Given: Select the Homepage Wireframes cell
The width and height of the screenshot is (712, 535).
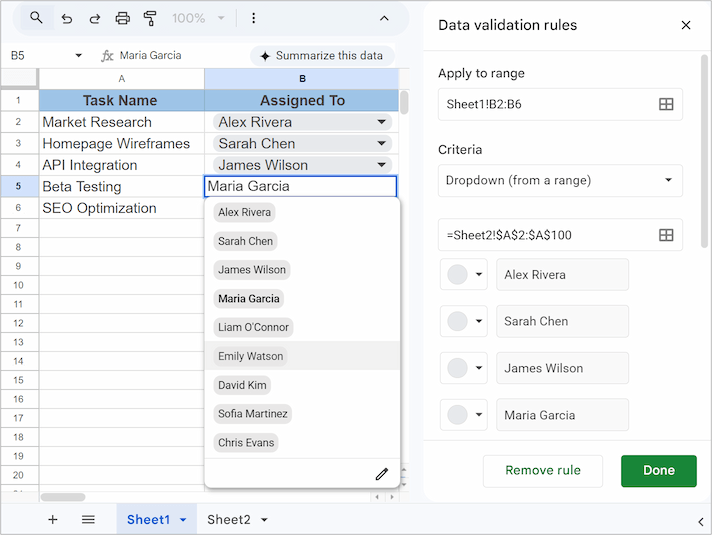Looking at the screenshot, I should (x=122, y=144).
